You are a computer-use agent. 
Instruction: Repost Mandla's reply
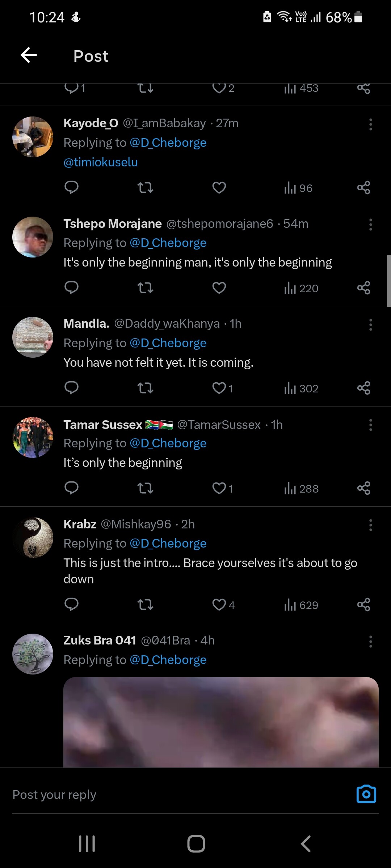pos(145,388)
